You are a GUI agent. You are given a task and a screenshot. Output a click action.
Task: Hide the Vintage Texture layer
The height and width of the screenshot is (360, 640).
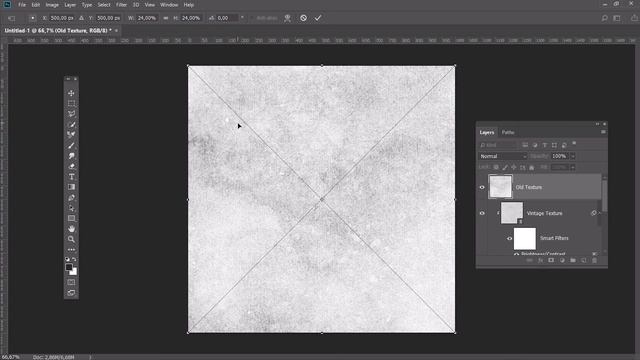click(482, 213)
